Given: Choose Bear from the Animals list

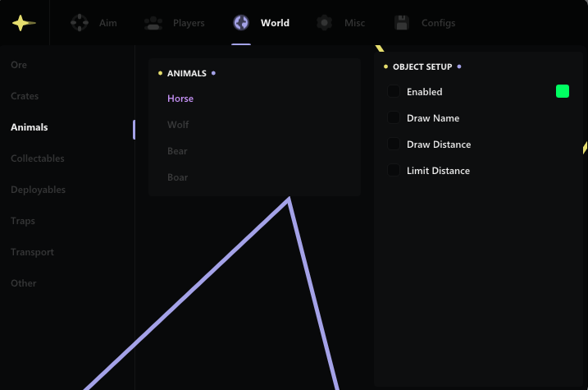Looking at the screenshot, I should click(x=177, y=151).
